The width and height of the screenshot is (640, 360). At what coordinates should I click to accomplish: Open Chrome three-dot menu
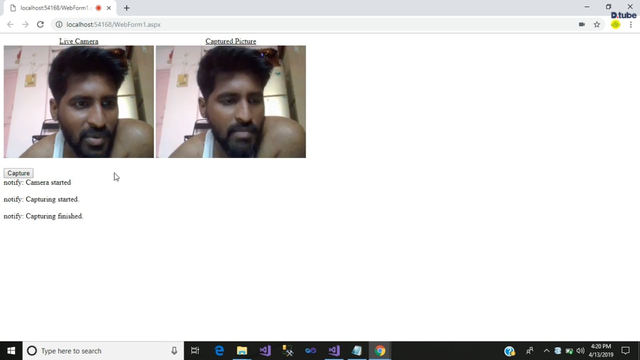pyautogui.click(x=631, y=24)
